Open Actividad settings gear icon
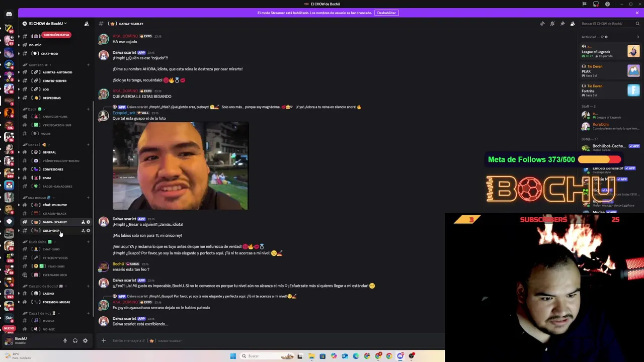 [606, 37]
